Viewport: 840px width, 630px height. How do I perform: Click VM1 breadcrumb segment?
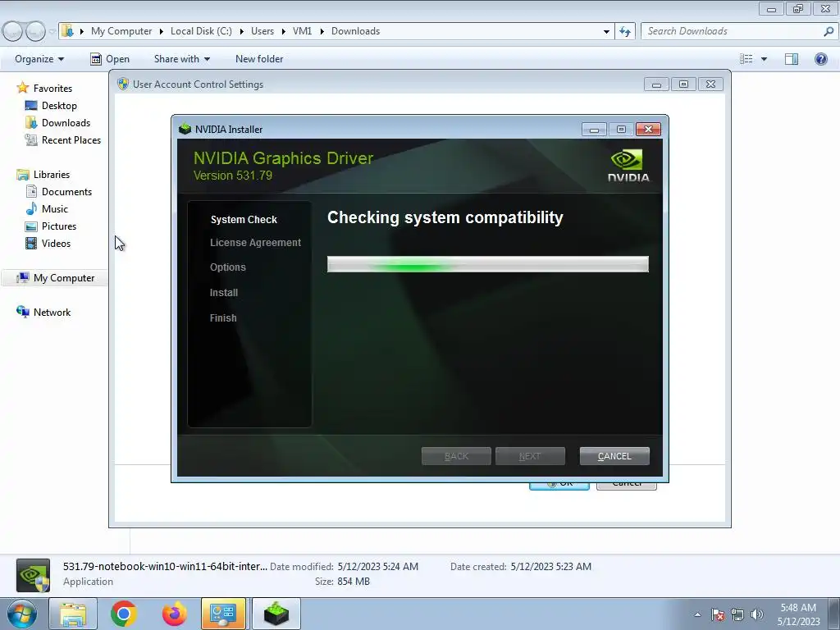(x=302, y=31)
